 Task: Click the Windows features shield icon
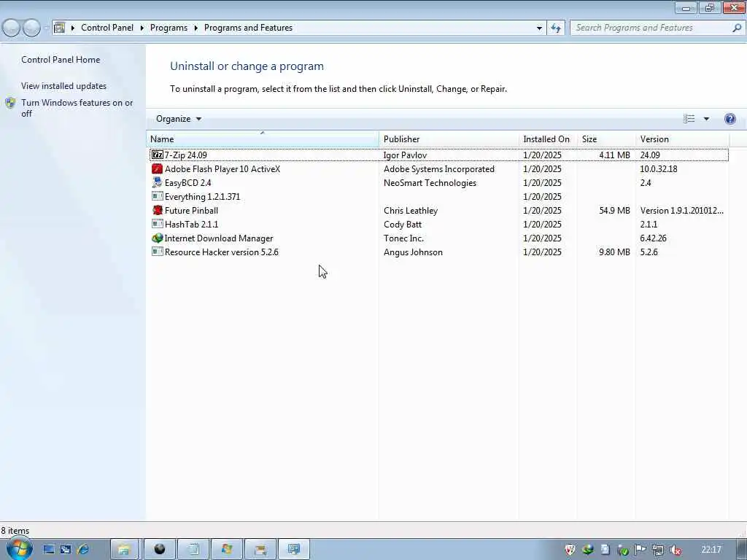click(x=10, y=103)
